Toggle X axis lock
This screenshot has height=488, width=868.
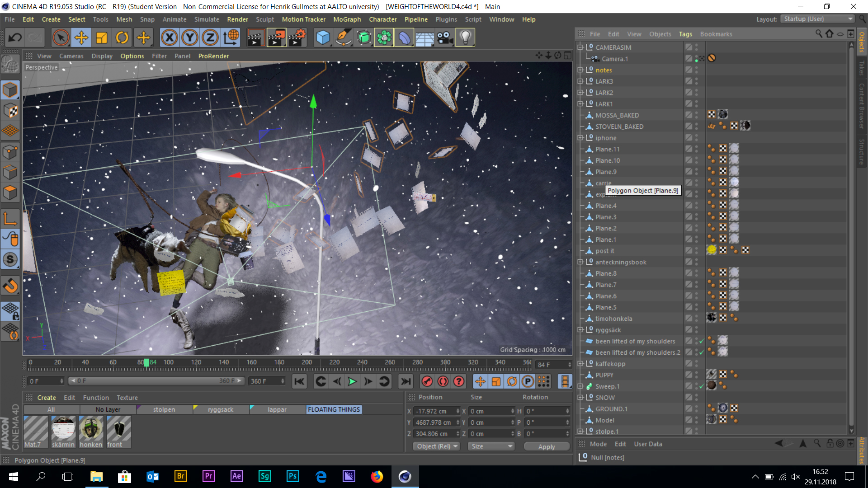point(170,38)
